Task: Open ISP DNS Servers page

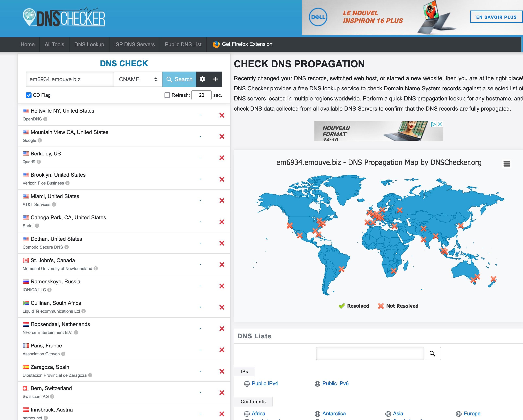Action: click(134, 44)
